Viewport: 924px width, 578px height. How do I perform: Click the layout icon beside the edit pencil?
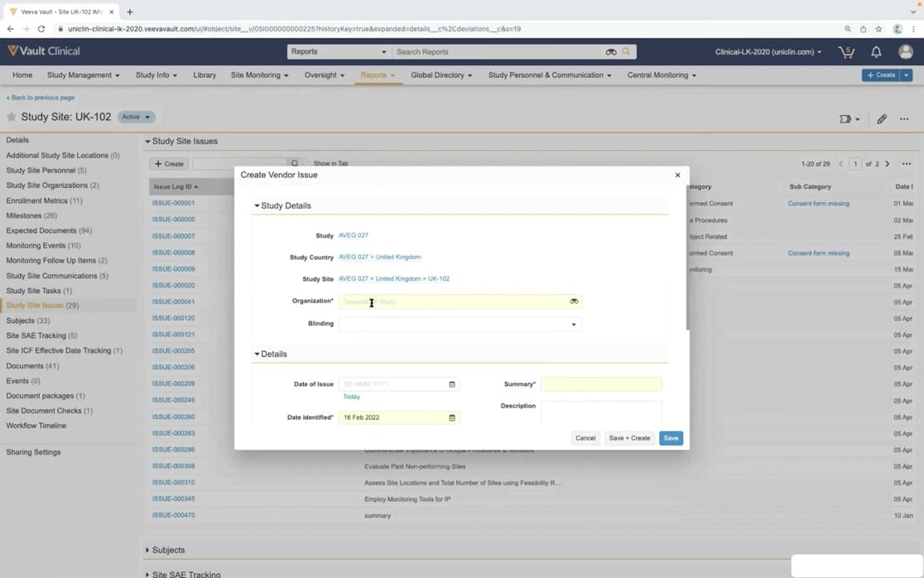point(849,119)
